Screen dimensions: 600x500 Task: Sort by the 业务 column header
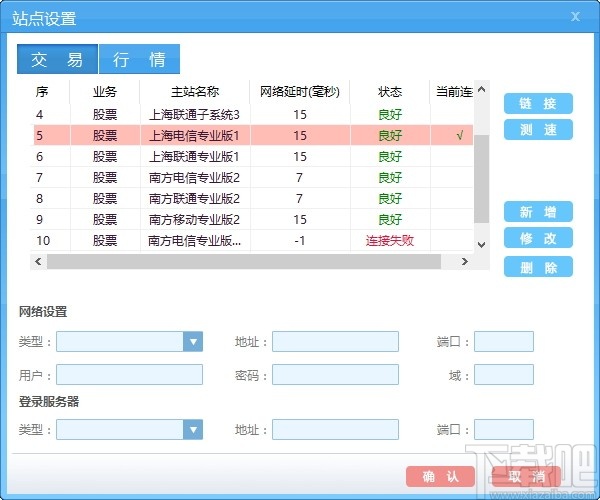[105, 92]
